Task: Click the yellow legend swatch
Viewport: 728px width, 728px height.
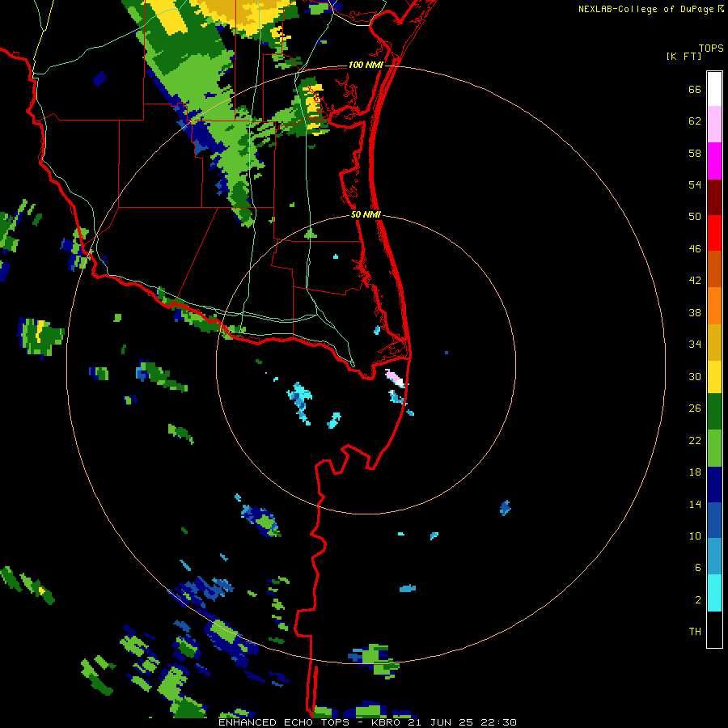Action: tap(714, 377)
